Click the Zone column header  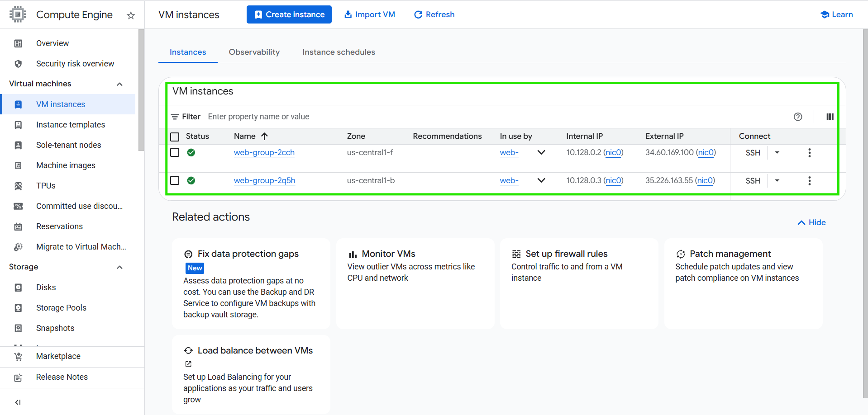pos(356,136)
